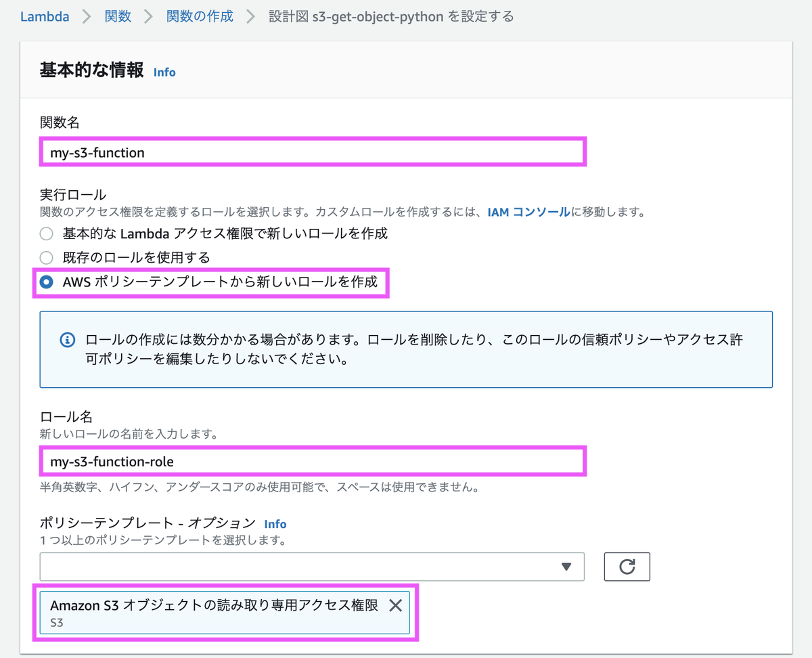
Task: Select 既存のロールを使用する option
Action: point(45,258)
